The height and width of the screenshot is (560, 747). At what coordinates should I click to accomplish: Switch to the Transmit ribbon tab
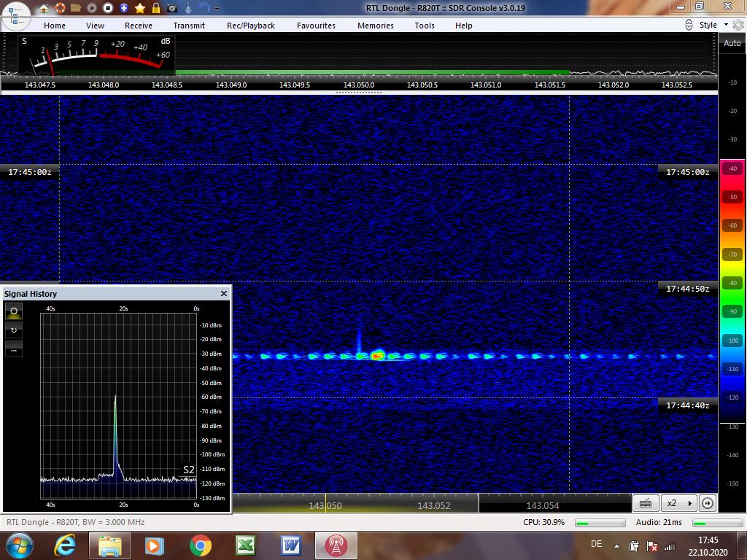tap(189, 26)
